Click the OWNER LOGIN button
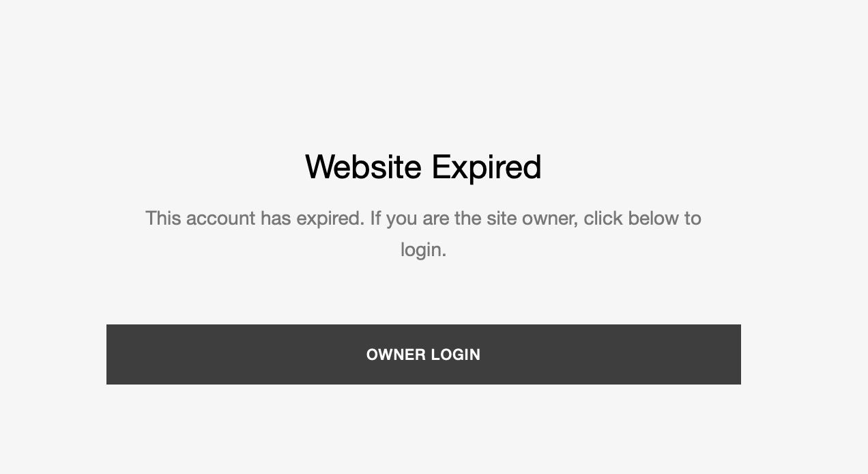The width and height of the screenshot is (868, 474). [423, 354]
